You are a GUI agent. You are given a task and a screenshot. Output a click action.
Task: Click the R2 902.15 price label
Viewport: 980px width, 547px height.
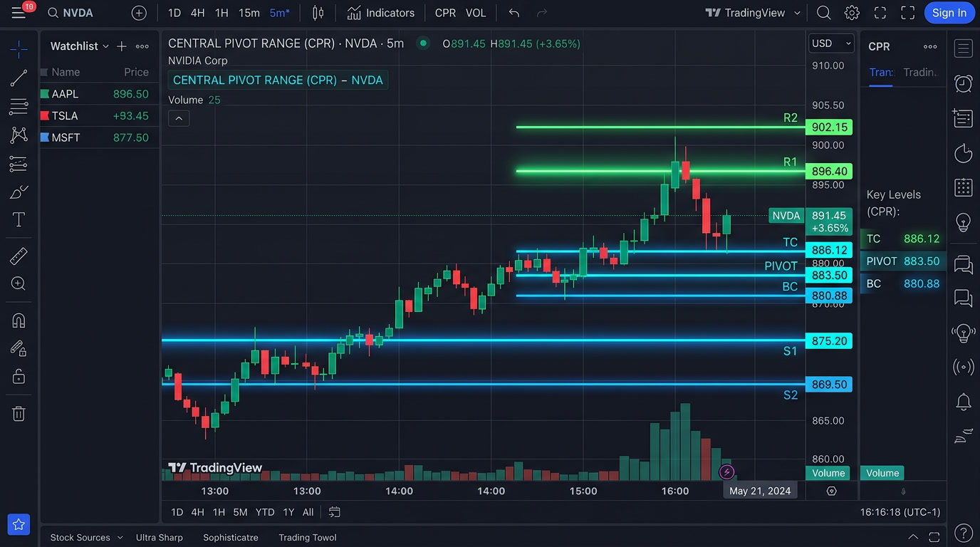click(x=829, y=127)
